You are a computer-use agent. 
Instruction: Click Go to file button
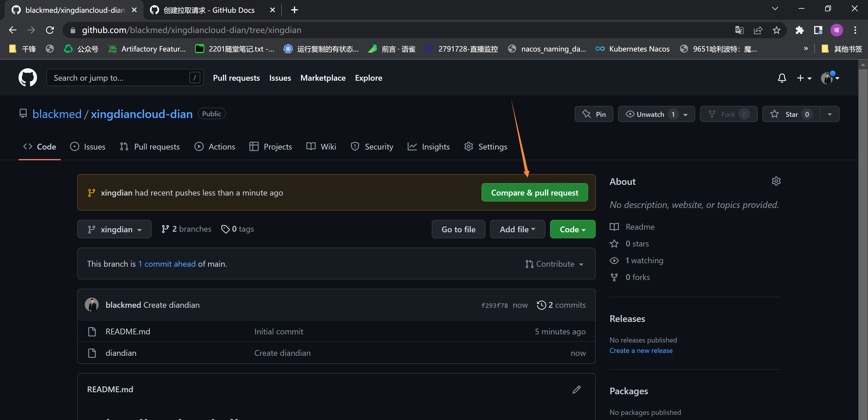click(x=458, y=229)
